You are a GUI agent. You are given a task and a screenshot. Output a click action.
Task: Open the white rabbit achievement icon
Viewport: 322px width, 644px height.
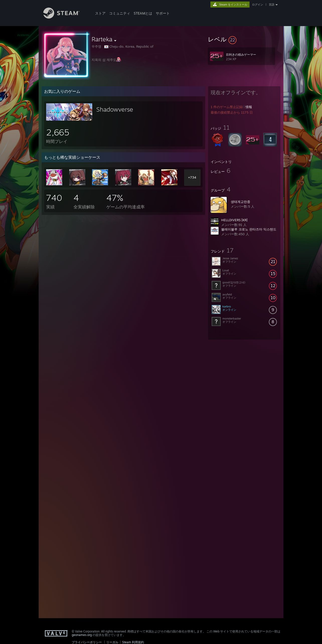point(54,177)
